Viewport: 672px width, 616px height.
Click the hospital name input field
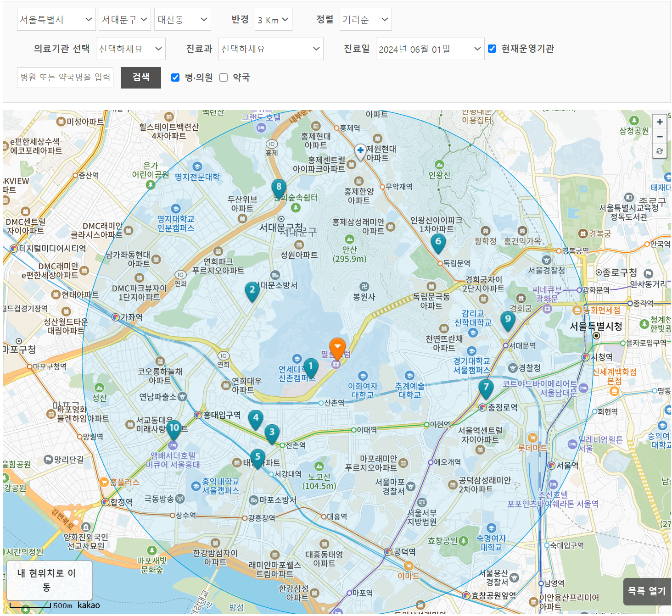tap(65, 78)
